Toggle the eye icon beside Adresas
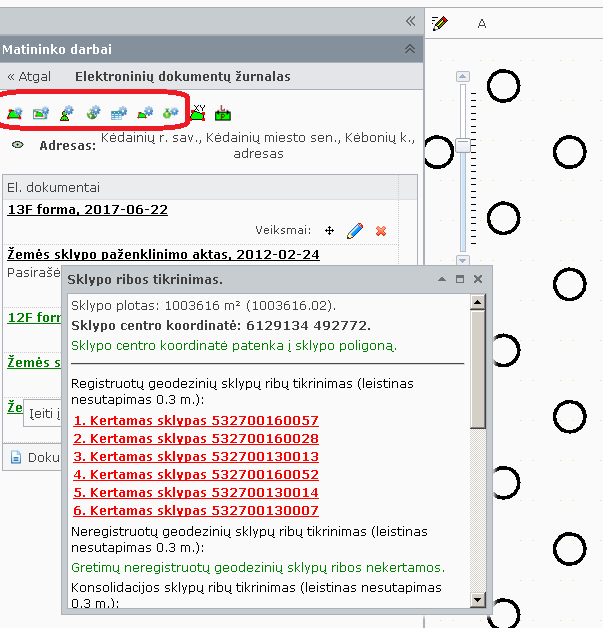 18,145
